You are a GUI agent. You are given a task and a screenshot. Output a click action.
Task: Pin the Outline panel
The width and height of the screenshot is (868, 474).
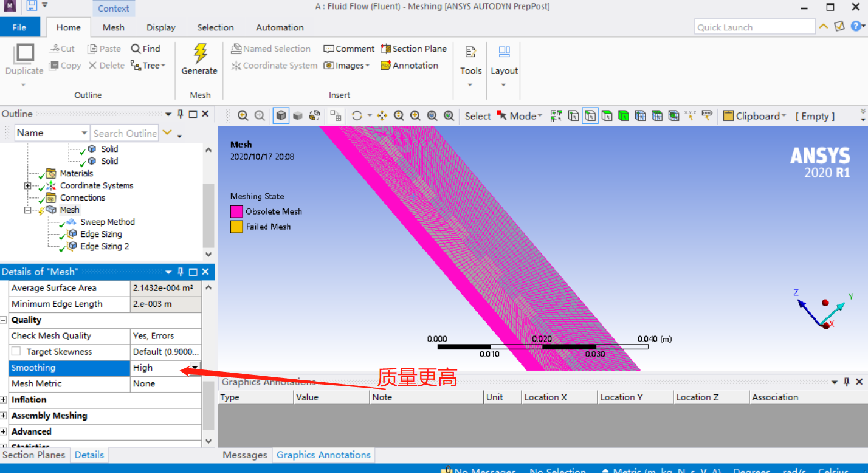coord(181,114)
